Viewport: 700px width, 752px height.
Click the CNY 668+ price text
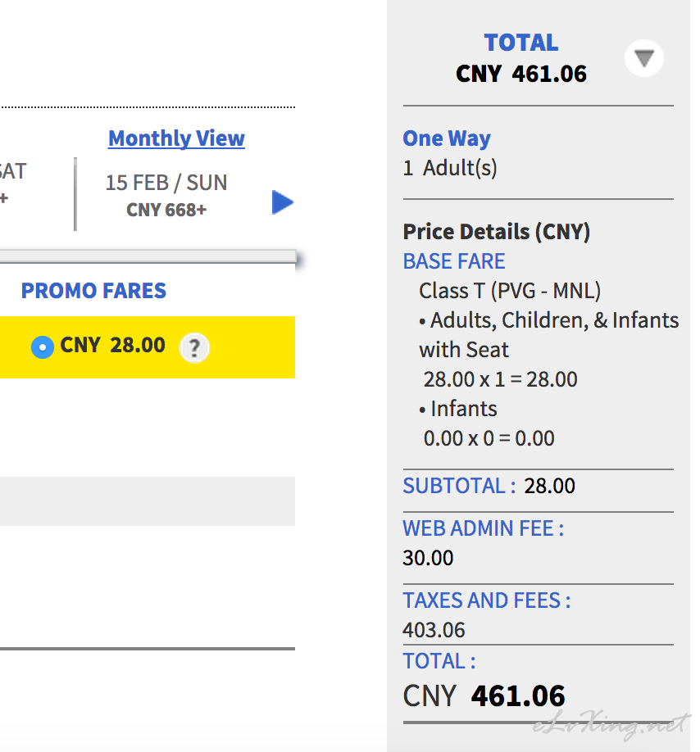click(166, 210)
